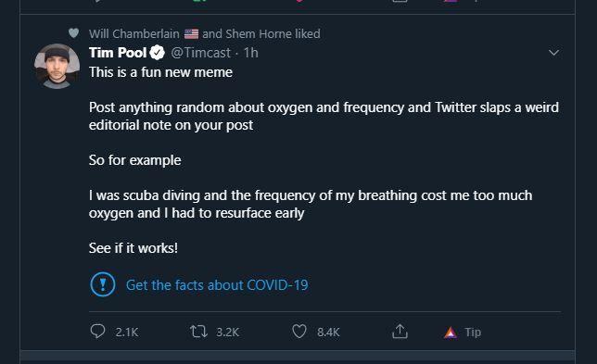Click the scuba diving tweet text to open it
This screenshot has height=364, width=597.
(311, 204)
